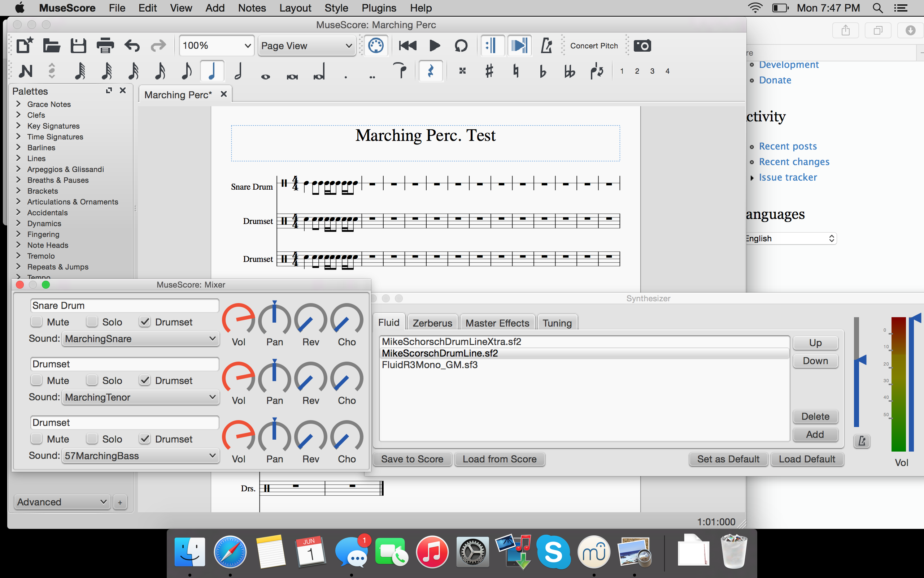The height and width of the screenshot is (578, 924).
Task: Select the sixteenth note duration
Action: point(160,71)
